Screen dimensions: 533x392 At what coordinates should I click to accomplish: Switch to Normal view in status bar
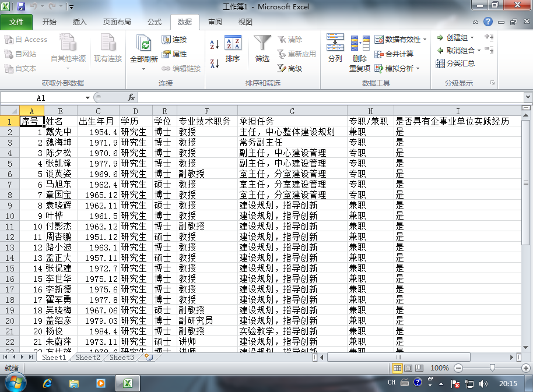point(397,368)
